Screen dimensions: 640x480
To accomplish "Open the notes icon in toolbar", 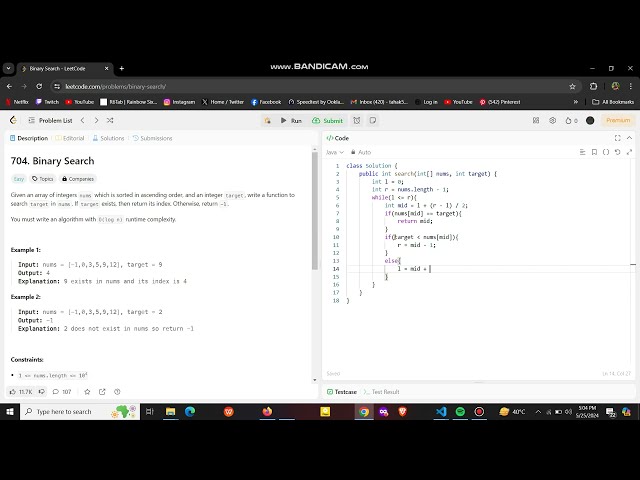I will tap(373, 120).
